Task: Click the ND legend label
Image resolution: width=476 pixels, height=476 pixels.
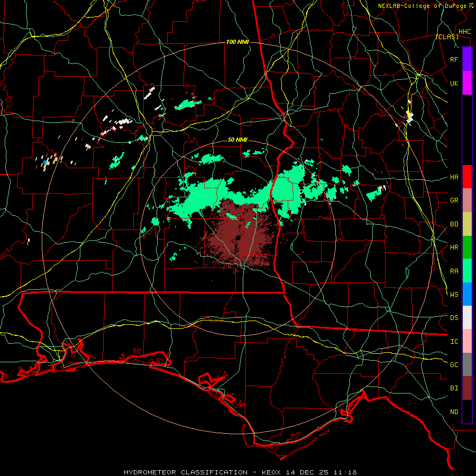Action: point(454,412)
